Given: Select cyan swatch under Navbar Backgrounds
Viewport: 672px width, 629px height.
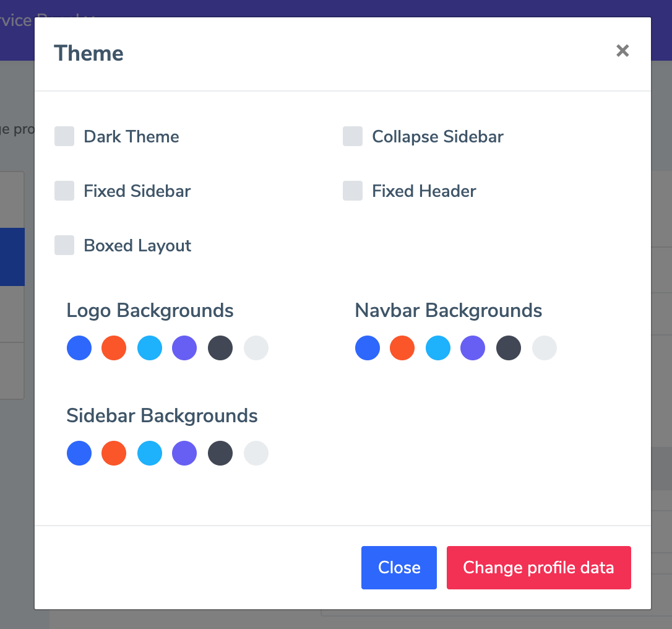Looking at the screenshot, I should (438, 348).
